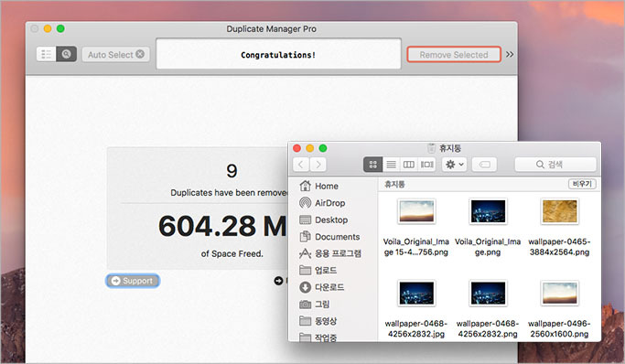Viewport: 625px width, 364px height.
Task: Expand the toolbar overflow double-chevron
Action: tap(510, 54)
